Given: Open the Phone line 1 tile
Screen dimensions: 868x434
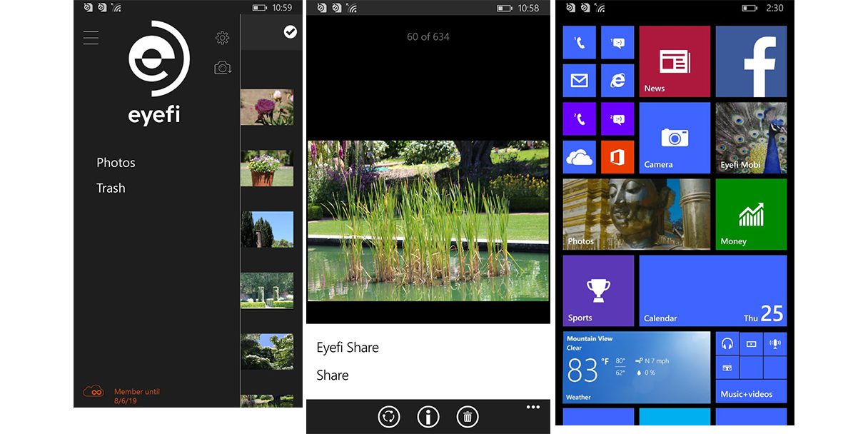Looking at the screenshot, I should click(580, 43).
